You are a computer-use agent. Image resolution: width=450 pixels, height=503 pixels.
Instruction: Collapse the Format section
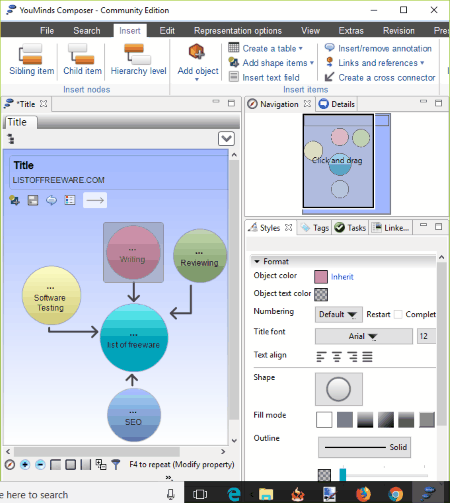pos(257,261)
